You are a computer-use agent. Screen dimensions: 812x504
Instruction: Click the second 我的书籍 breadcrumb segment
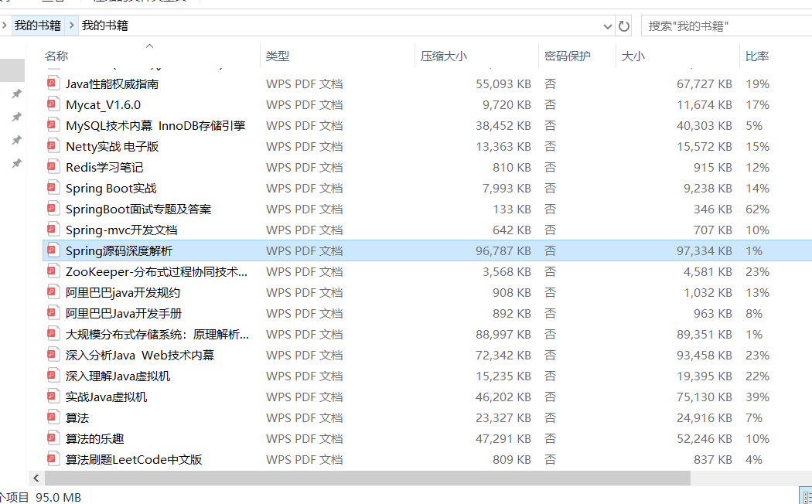coord(105,26)
